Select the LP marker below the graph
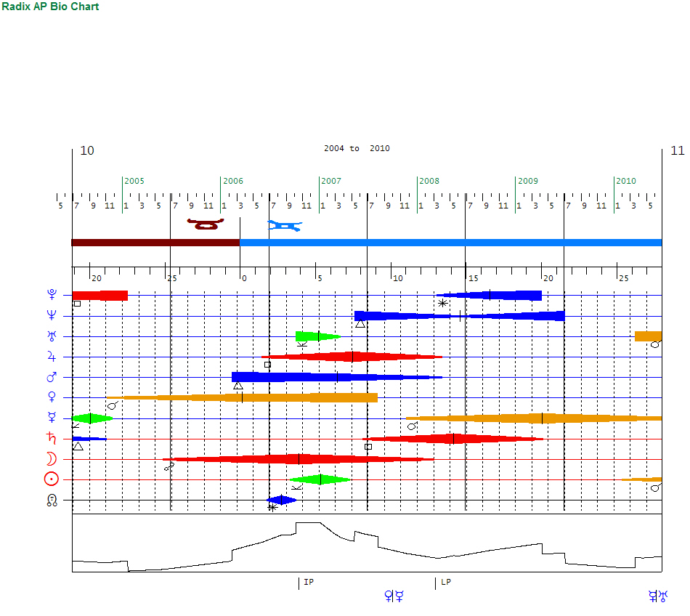This screenshot has height=616, width=690. [446, 582]
